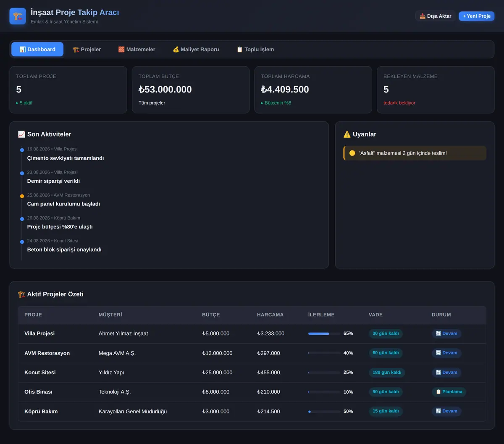Viewport: 504px width, 444px height.
Task: Click the timeline dot for Çimento sevkiyatı tamamlandı
Action: coord(22,150)
